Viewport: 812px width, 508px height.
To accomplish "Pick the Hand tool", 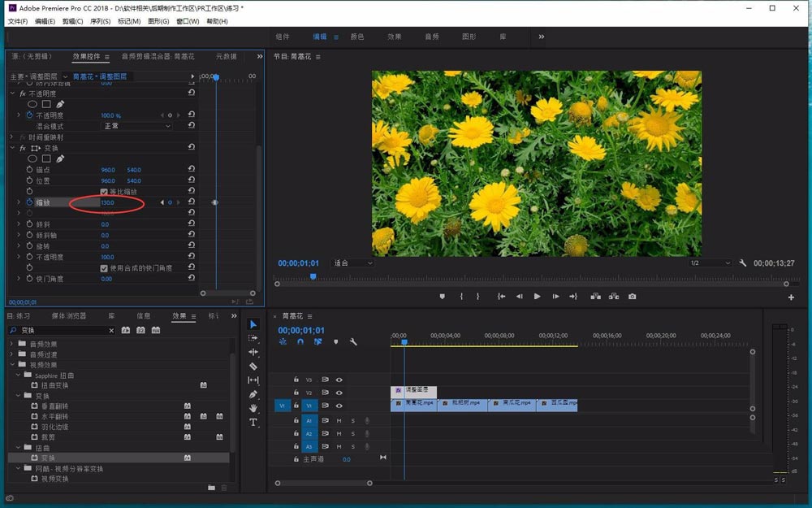I will [x=253, y=408].
